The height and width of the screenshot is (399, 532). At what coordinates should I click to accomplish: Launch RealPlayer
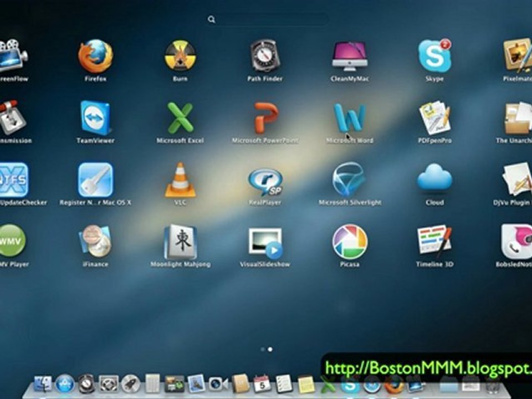tap(265, 182)
